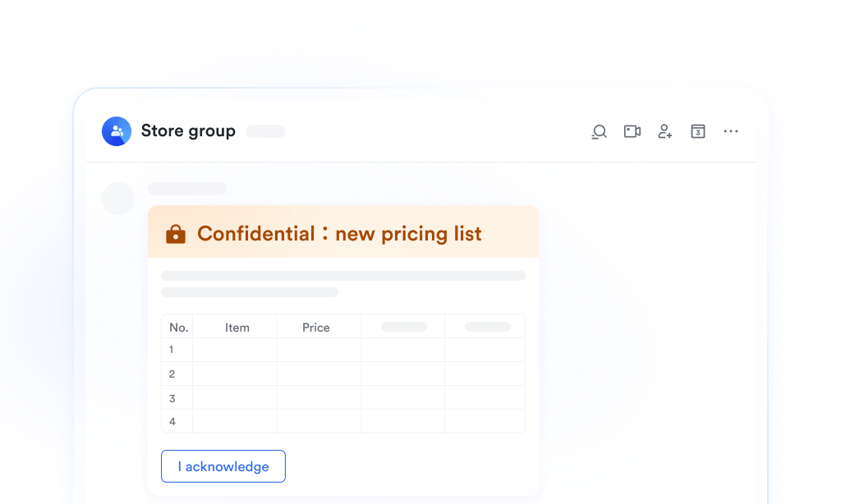Start a video call in Store group
The height and width of the screenshot is (504, 841).
pos(632,131)
